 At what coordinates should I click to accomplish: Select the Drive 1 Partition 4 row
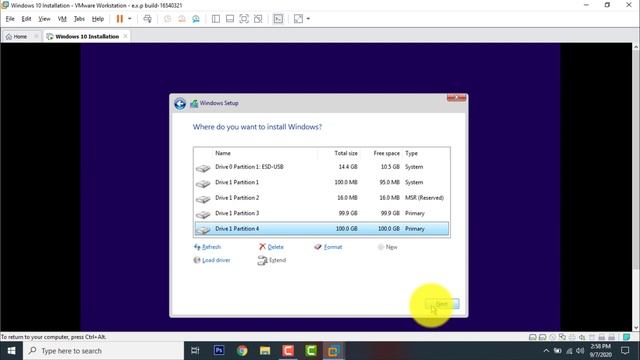coord(322,229)
